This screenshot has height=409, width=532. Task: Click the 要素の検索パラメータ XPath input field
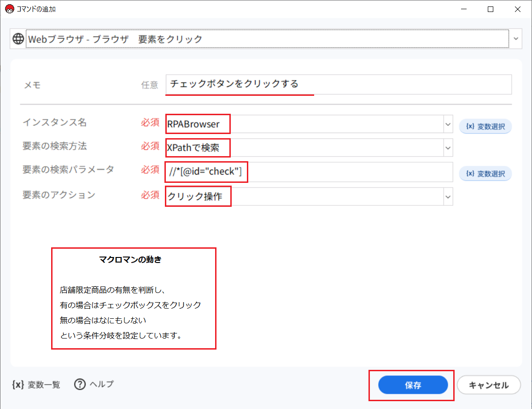point(309,172)
